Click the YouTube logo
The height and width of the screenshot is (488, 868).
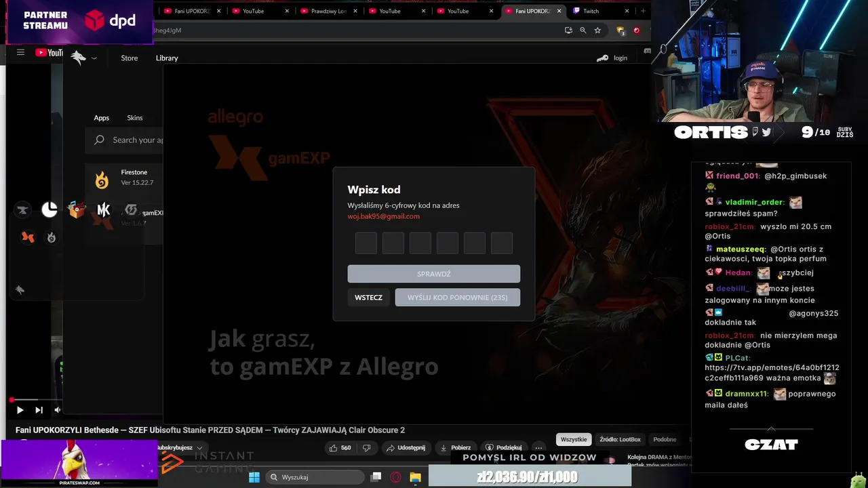click(49, 52)
